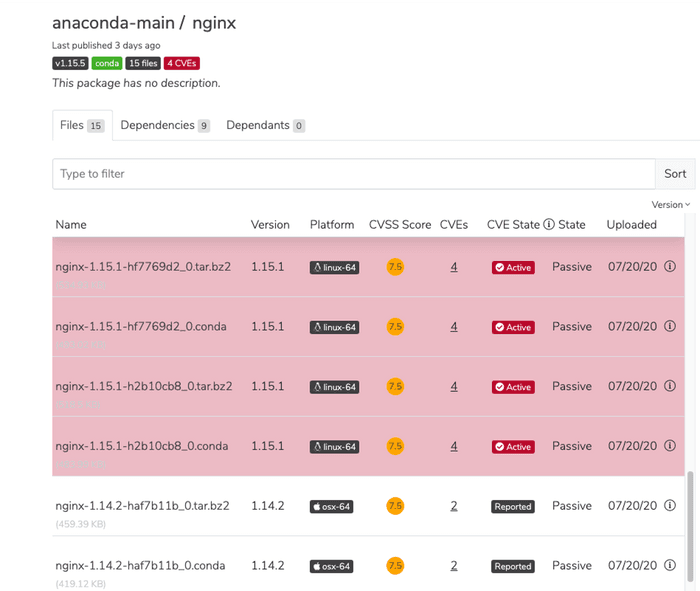Click Active badge on hf7769d2_0.tar.bz2 row

tap(513, 267)
